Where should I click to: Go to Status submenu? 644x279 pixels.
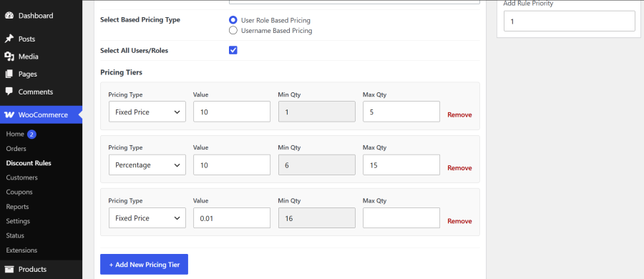tap(15, 235)
